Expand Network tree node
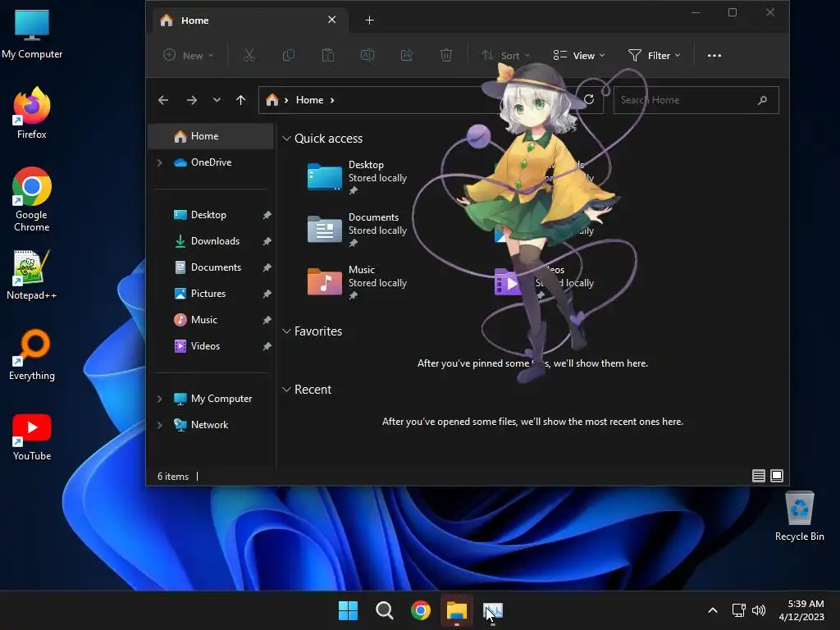 160,425
